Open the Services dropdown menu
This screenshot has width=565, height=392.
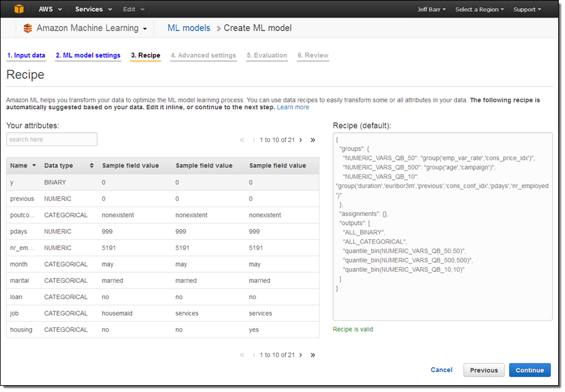pos(93,9)
